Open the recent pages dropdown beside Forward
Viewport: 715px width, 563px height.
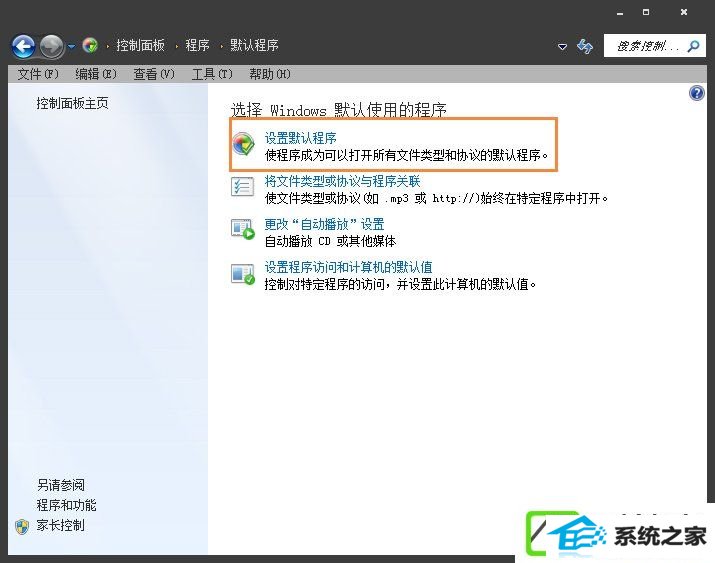(72, 46)
